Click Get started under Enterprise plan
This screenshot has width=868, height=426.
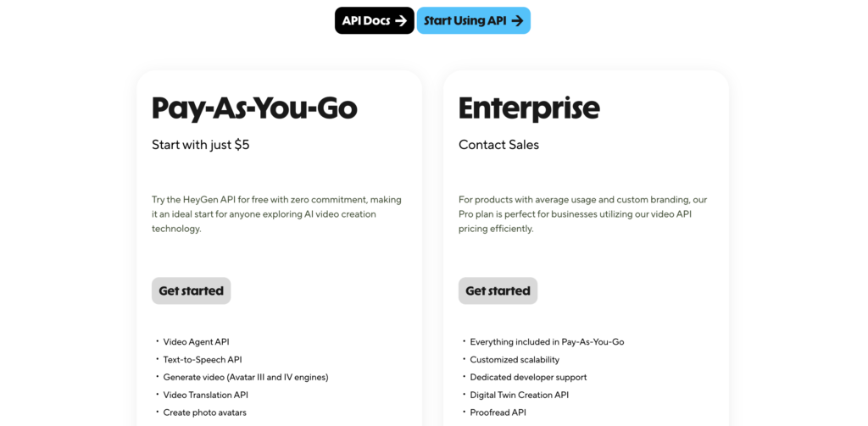tap(498, 290)
